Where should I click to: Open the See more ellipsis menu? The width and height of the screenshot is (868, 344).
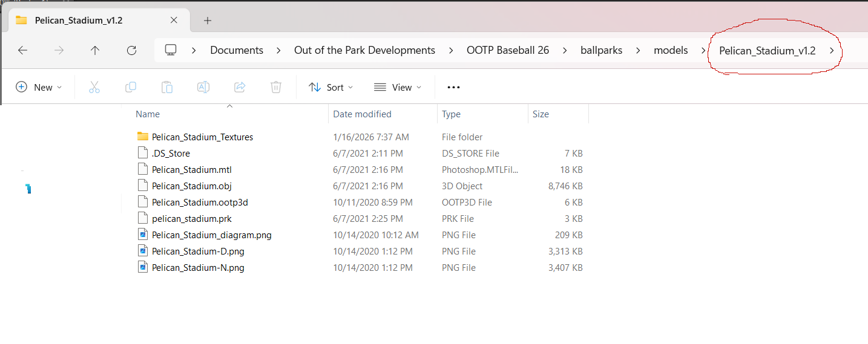click(453, 87)
